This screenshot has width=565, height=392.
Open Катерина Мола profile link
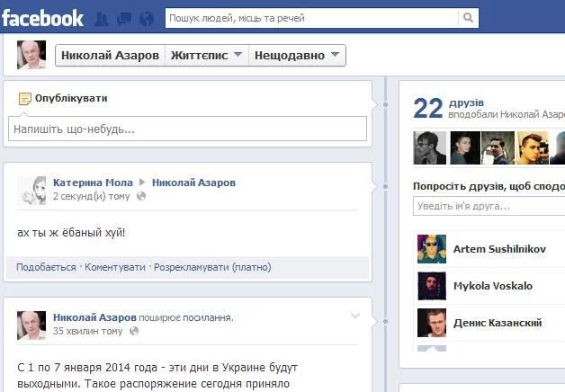(x=93, y=183)
